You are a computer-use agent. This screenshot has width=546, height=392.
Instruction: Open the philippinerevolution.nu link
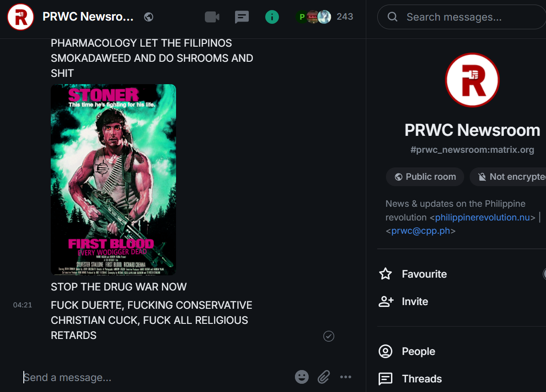coord(482,217)
